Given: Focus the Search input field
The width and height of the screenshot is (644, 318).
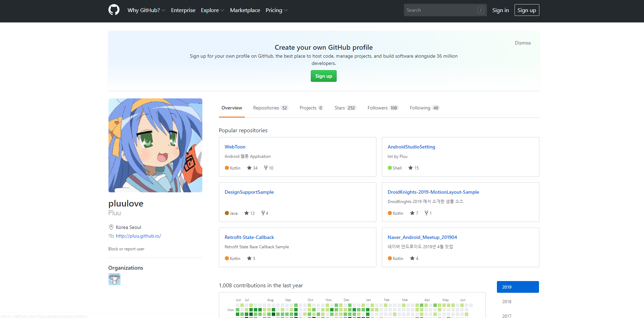Looking at the screenshot, I should pos(445,10).
